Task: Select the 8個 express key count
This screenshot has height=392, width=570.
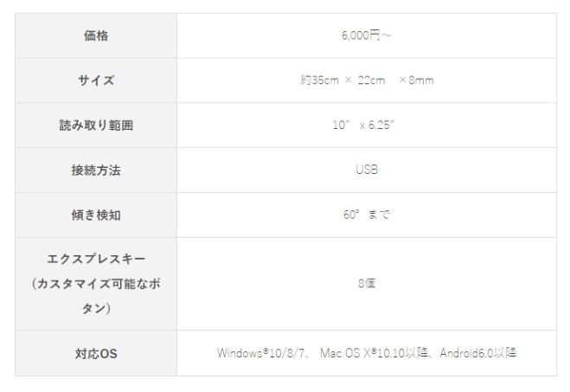Action: click(367, 283)
